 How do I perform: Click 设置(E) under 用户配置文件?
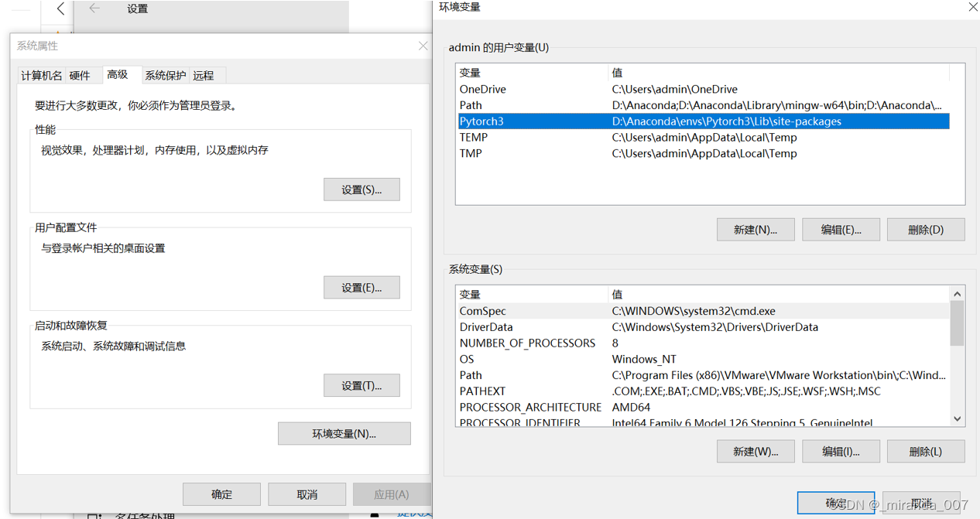(362, 287)
